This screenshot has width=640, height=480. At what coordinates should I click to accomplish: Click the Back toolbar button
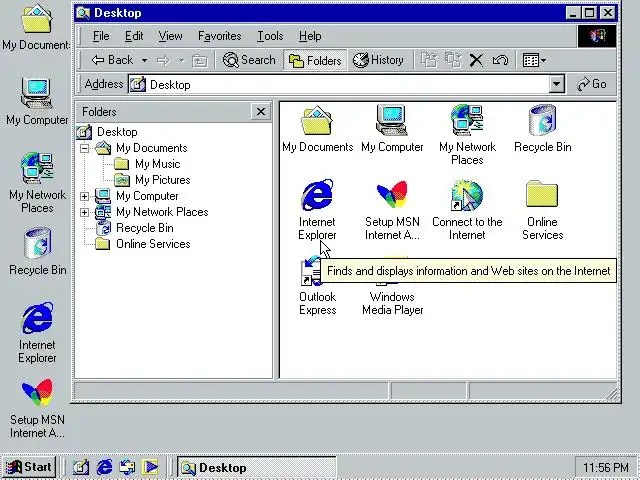(112, 60)
